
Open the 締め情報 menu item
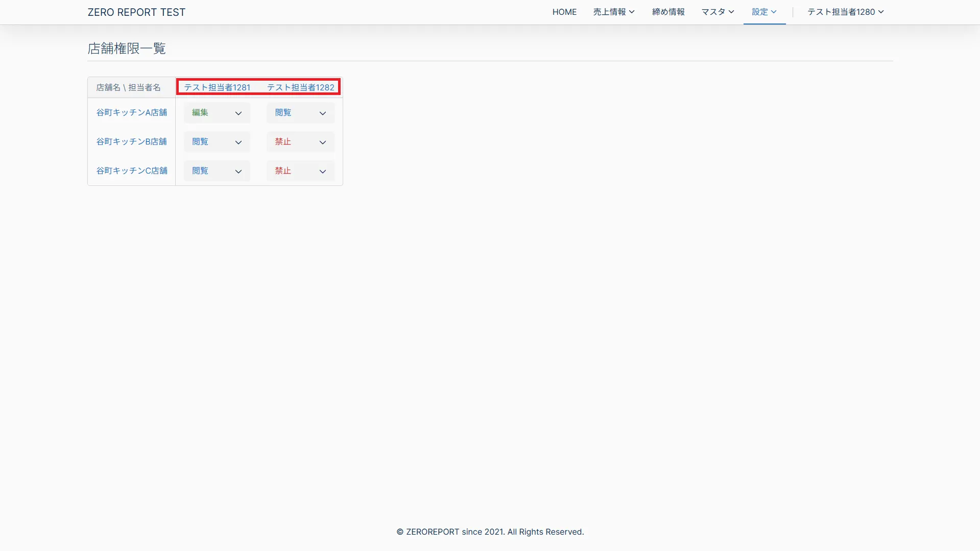(x=668, y=12)
